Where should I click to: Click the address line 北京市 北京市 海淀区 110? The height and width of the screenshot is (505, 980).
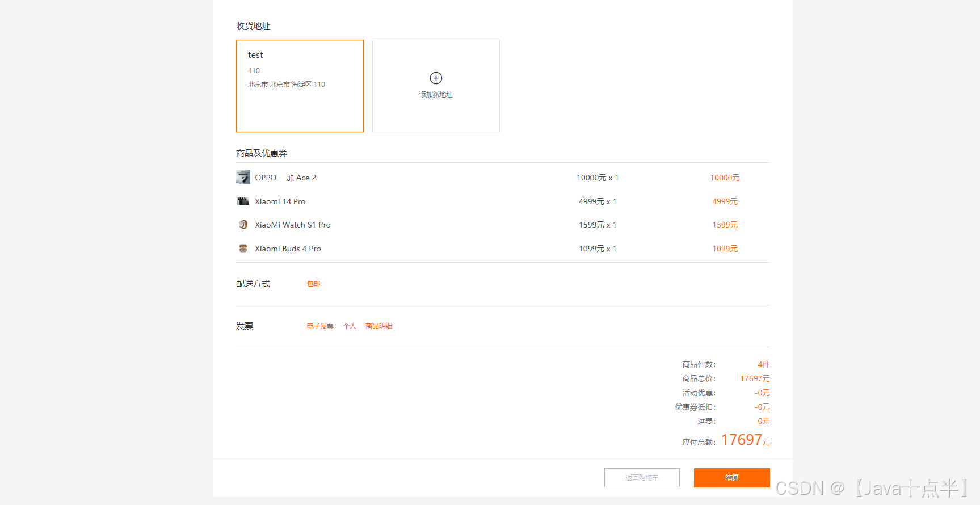287,85
